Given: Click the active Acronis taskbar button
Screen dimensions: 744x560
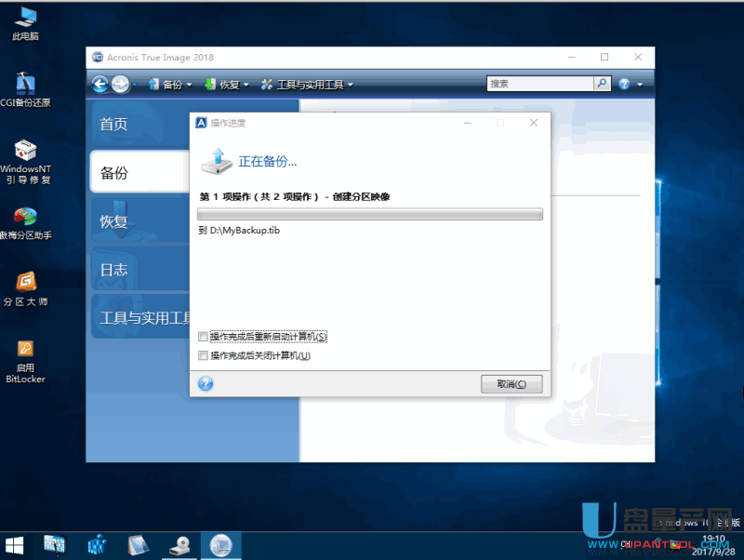Looking at the screenshot, I should point(220,546).
